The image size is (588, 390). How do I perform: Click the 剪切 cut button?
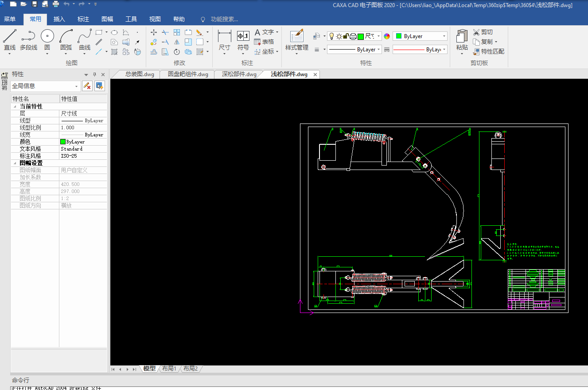point(483,32)
